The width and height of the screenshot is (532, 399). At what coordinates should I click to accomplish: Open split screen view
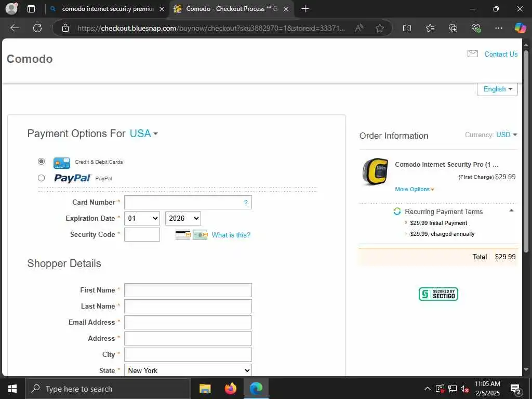click(407, 28)
